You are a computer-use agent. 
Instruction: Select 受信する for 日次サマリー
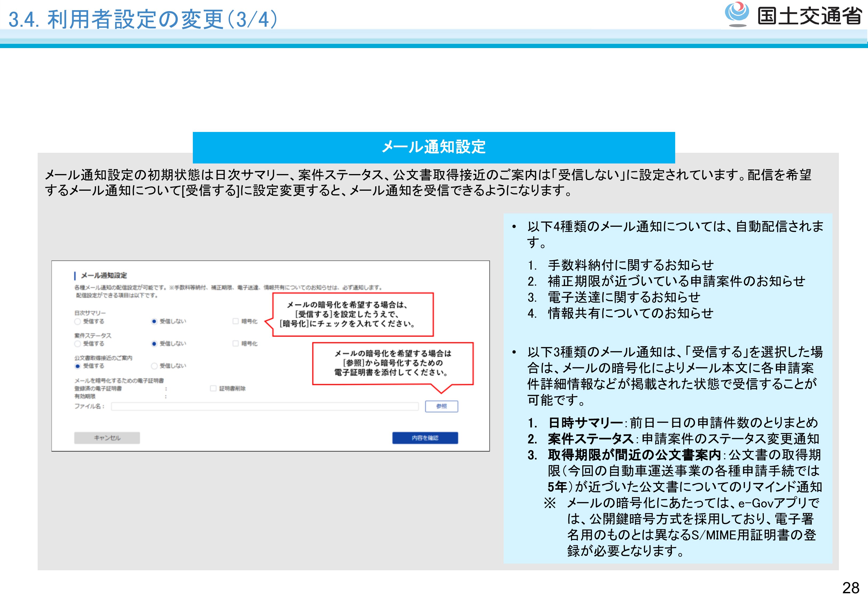tap(77, 321)
